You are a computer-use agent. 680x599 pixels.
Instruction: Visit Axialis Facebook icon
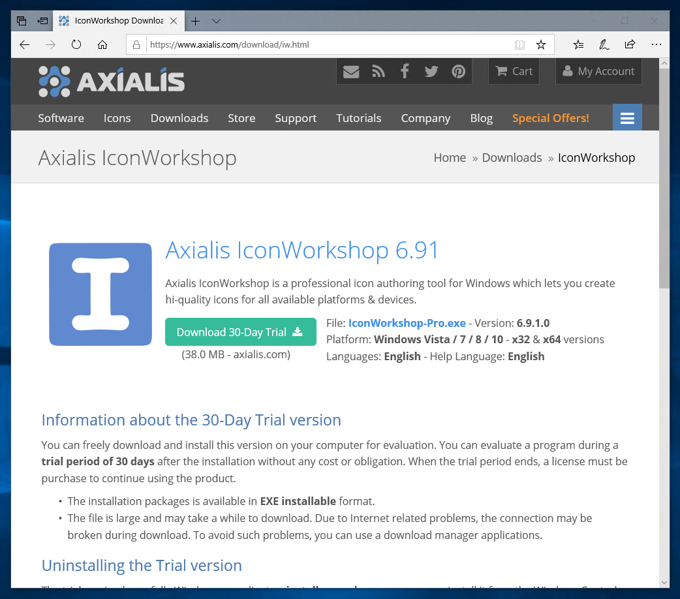(x=405, y=71)
